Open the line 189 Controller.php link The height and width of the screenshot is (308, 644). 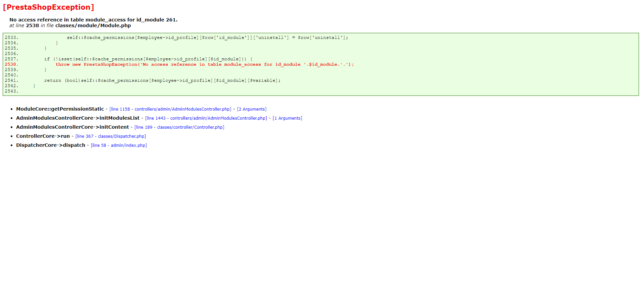179,127
